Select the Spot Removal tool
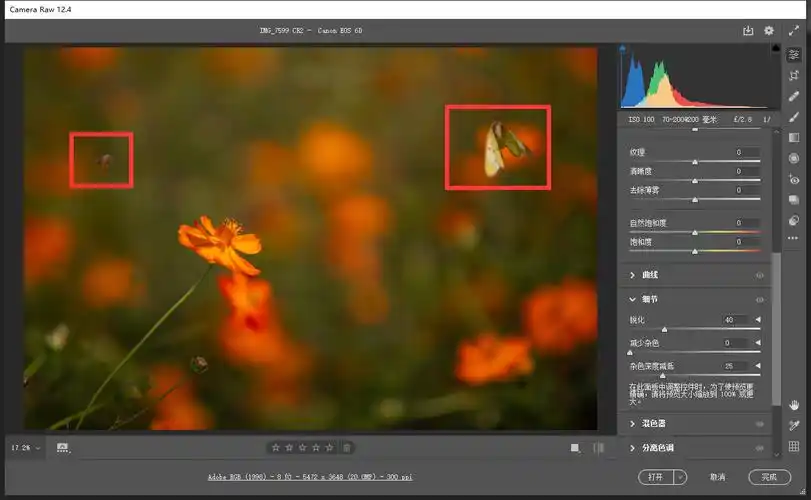This screenshot has height=500, width=811. 794,96
